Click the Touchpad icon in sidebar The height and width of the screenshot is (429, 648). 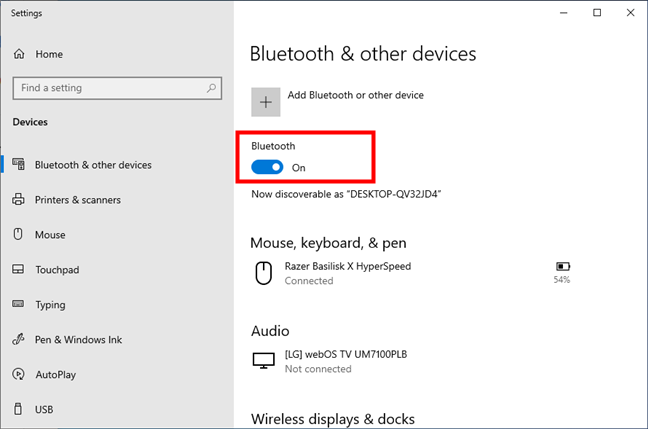18,269
